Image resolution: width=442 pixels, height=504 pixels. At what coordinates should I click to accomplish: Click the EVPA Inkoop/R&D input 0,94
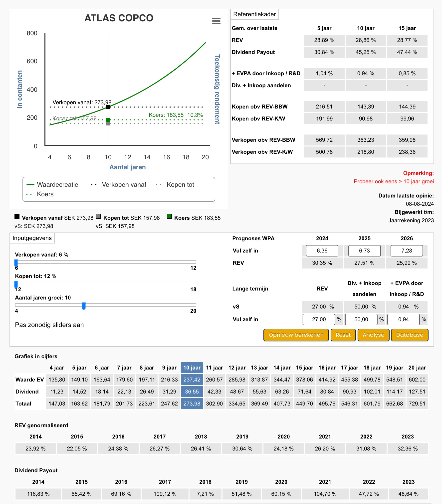(x=404, y=319)
